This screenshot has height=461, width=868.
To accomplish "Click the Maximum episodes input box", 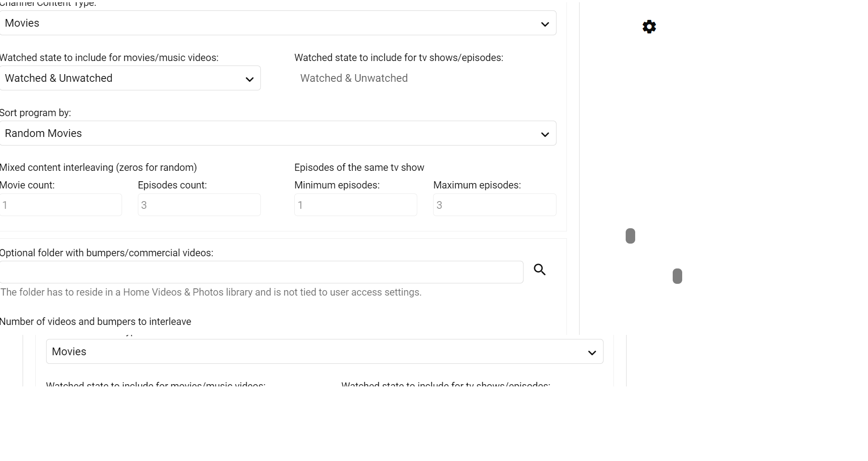I will click(494, 205).
